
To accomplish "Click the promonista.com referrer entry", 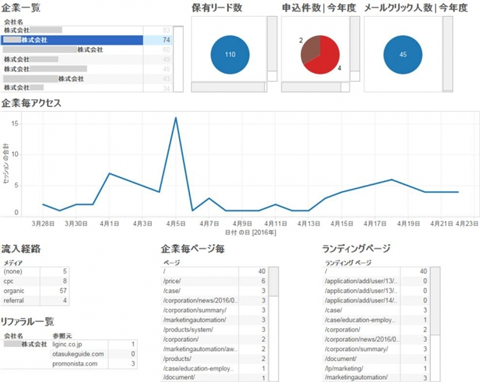I will [x=75, y=364].
